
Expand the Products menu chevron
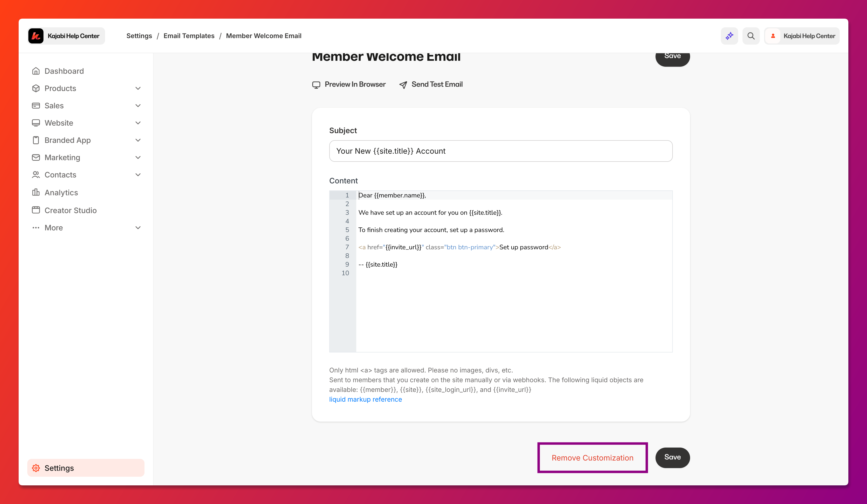point(138,88)
